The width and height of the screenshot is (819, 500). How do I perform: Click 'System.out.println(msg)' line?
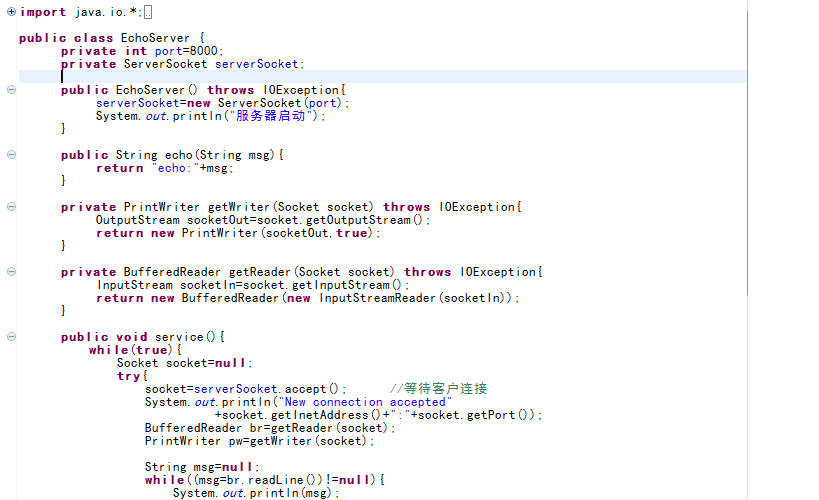click(256, 493)
